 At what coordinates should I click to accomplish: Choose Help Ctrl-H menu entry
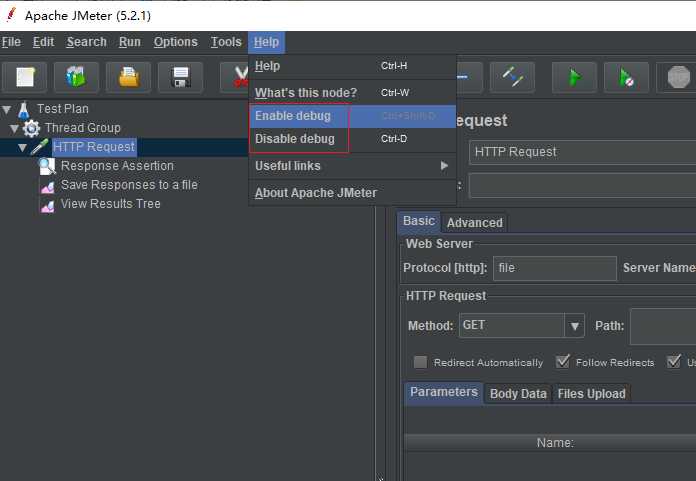(x=352, y=66)
